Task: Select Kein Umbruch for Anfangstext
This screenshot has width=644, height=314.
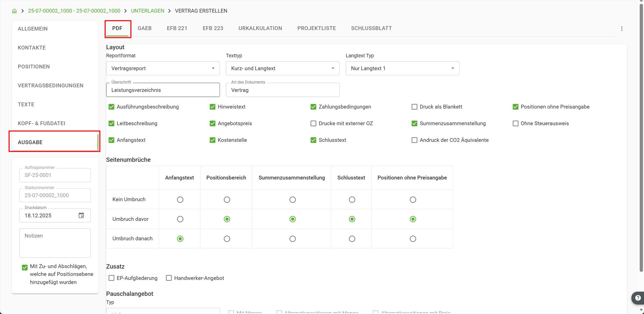Action: [x=180, y=200]
